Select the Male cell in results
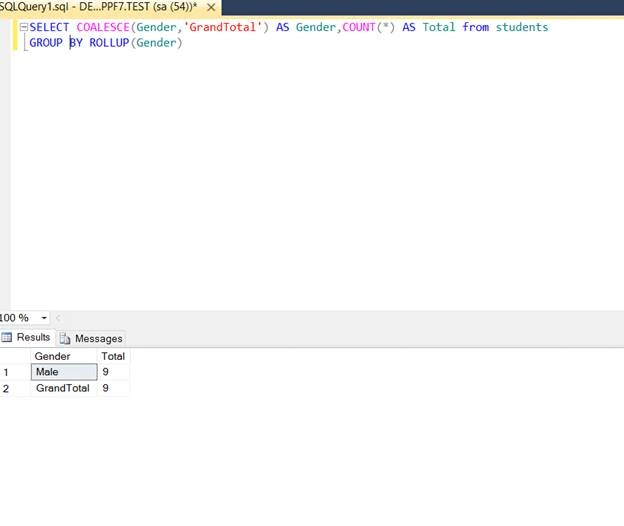 tap(64, 372)
